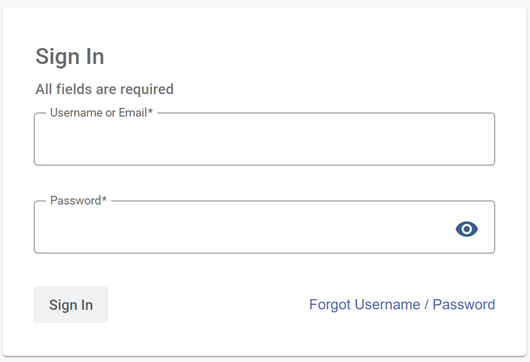Click the All fields are required notice

click(104, 89)
